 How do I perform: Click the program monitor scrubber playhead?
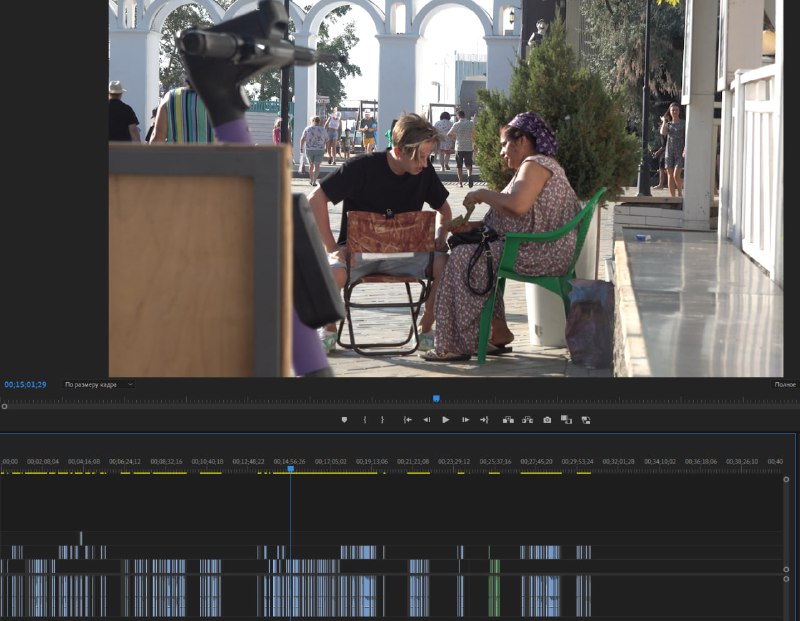tap(436, 399)
